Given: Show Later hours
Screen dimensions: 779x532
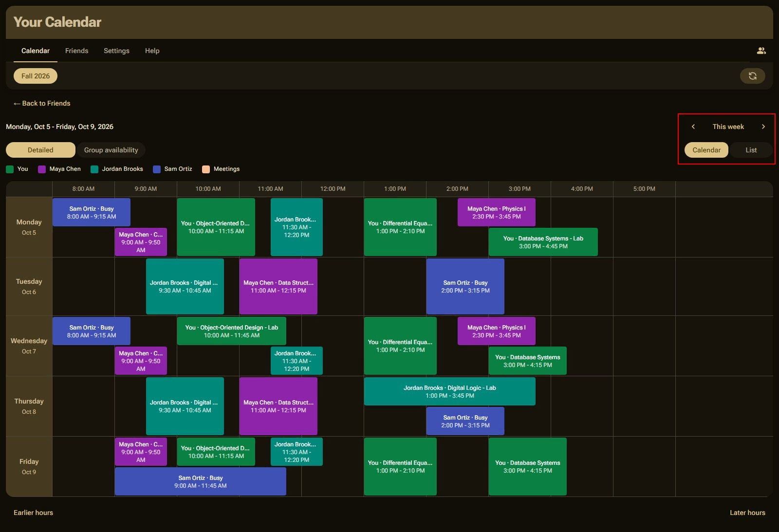Looking at the screenshot, I should [747, 513].
